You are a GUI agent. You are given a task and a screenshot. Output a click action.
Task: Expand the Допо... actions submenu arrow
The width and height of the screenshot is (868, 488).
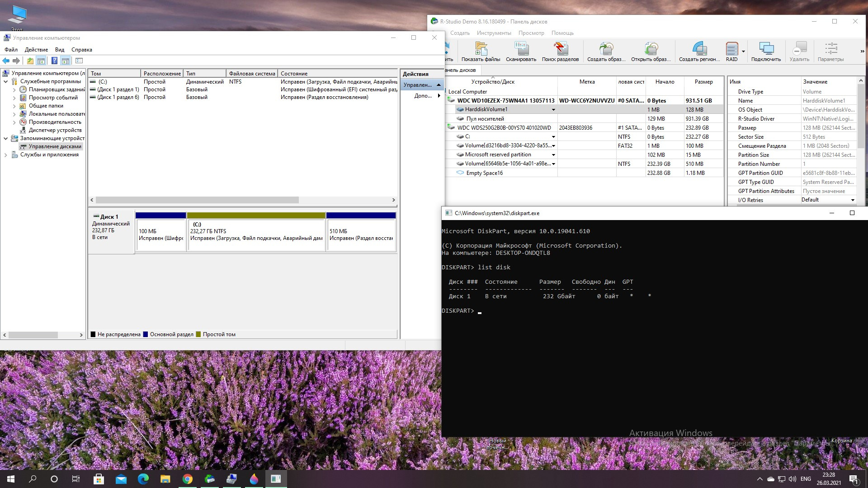pyautogui.click(x=439, y=96)
